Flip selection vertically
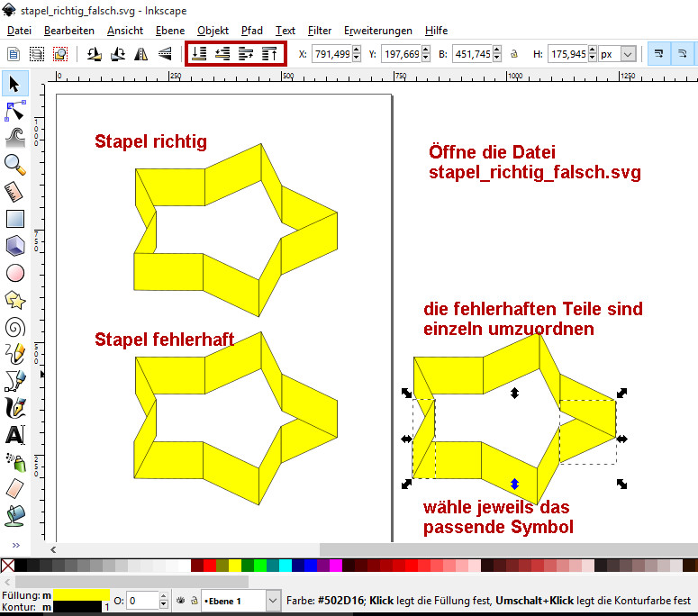 (165, 54)
